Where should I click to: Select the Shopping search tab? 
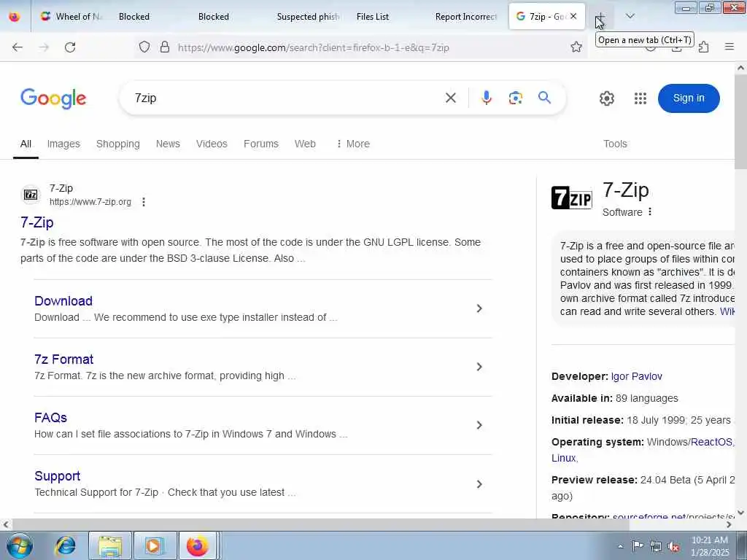click(x=117, y=144)
